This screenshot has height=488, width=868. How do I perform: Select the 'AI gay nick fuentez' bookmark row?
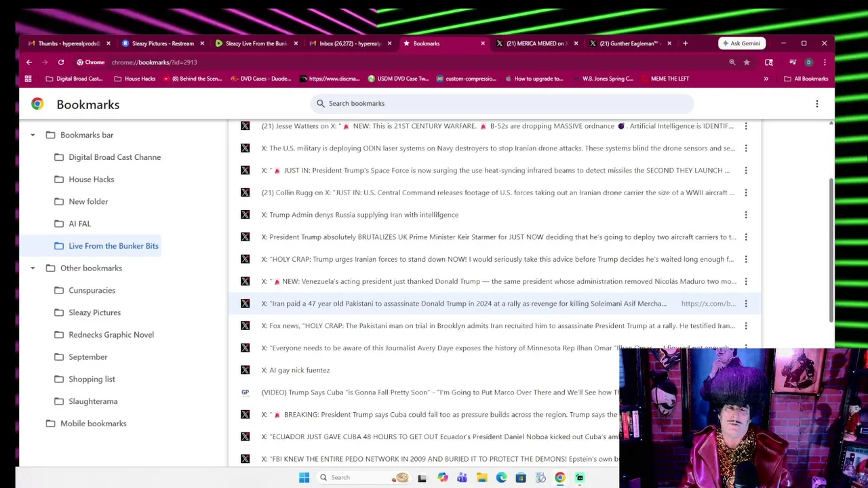click(x=495, y=370)
